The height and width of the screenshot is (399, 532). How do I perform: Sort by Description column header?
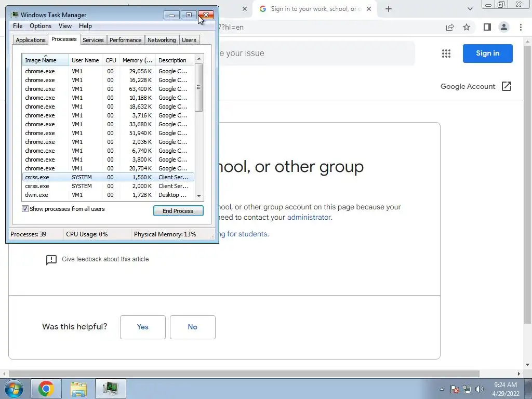175,60
